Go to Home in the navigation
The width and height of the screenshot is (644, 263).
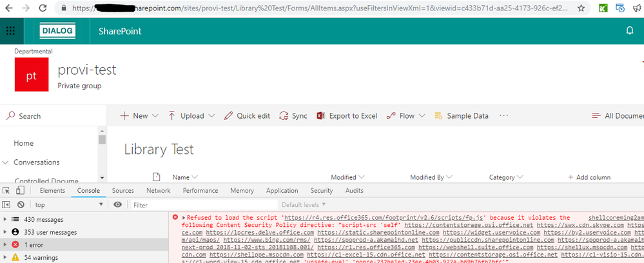click(23, 143)
